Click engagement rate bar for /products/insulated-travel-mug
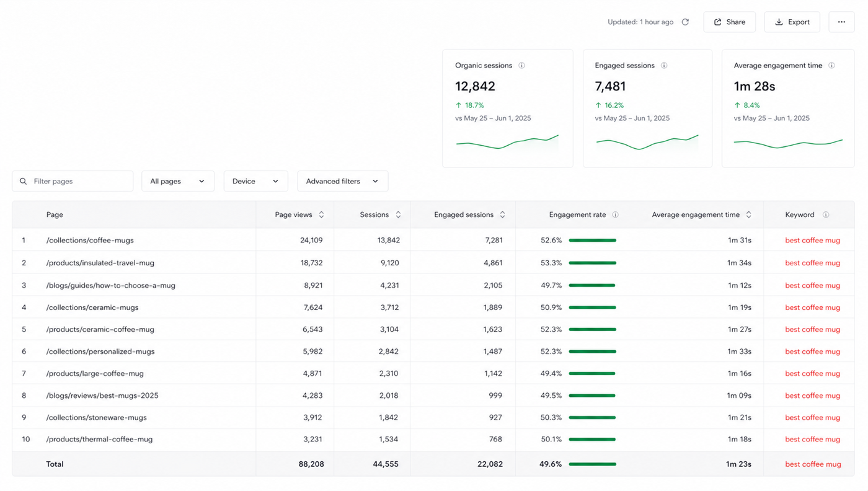 pyautogui.click(x=592, y=263)
